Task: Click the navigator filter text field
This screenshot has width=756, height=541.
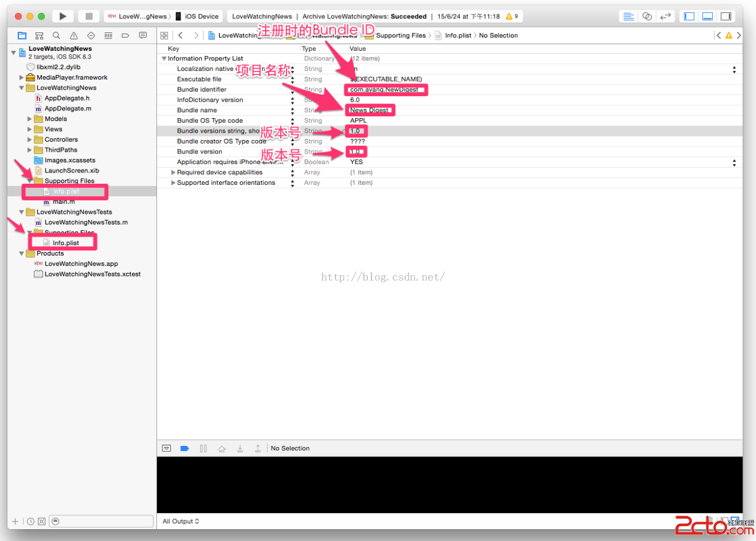Action: [102, 521]
